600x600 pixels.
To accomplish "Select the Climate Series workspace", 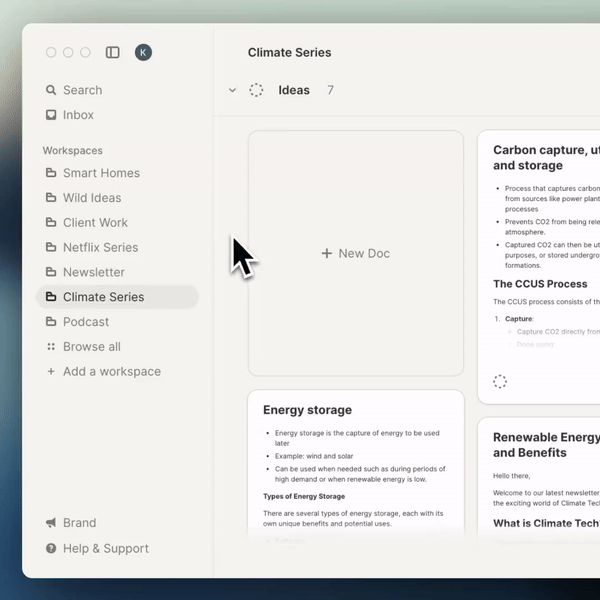I will pos(117,297).
